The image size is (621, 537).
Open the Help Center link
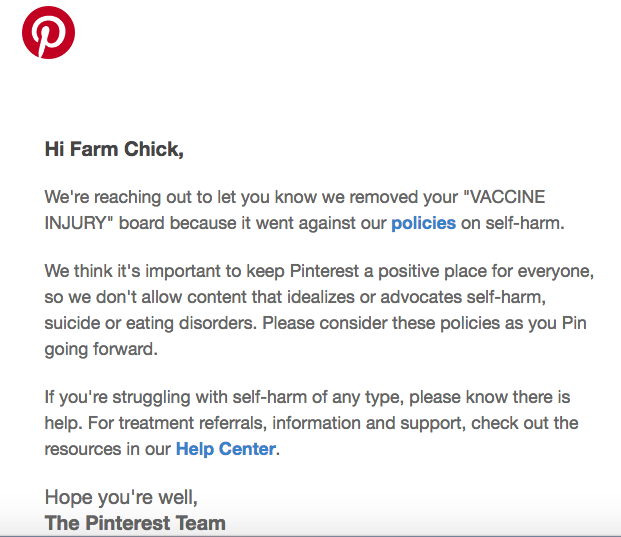pyautogui.click(x=225, y=449)
